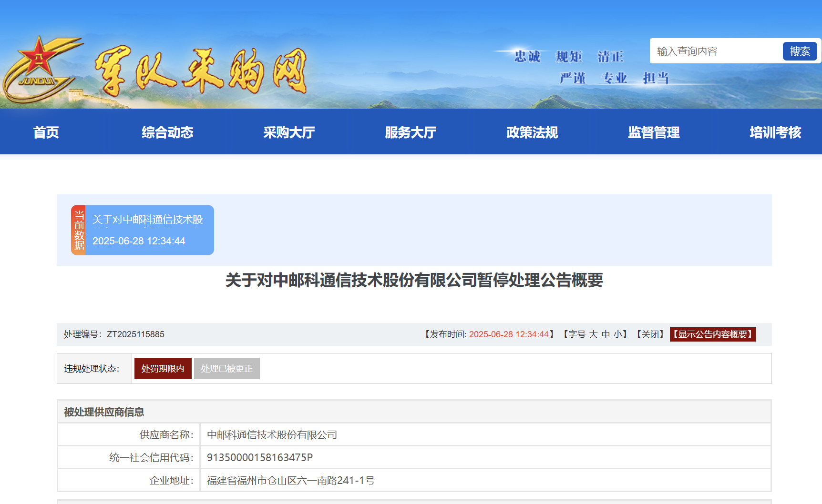Click the 违规处理状态 label
This screenshot has width=822, height=504.
click(92, 369)
